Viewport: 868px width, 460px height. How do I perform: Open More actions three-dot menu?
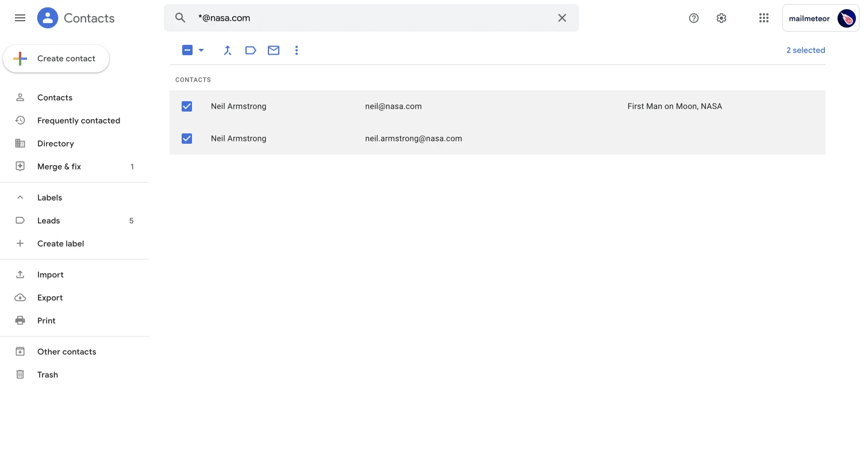297,50
